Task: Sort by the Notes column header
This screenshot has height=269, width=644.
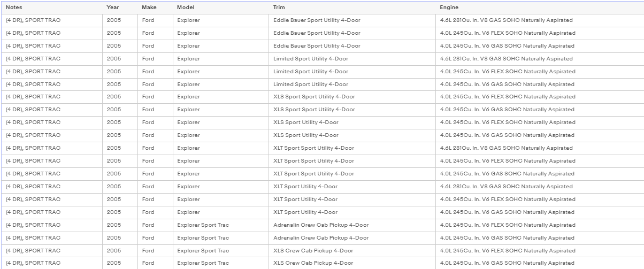Action: point(52,7)
